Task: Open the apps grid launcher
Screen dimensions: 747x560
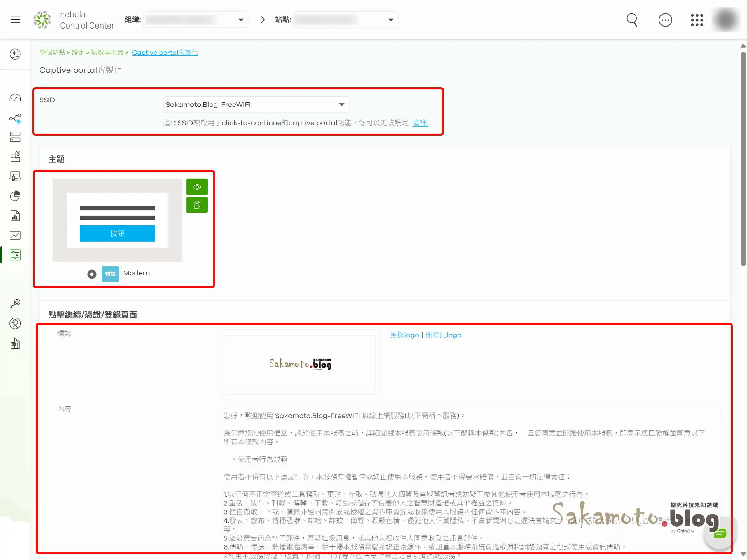Action: 697,20
